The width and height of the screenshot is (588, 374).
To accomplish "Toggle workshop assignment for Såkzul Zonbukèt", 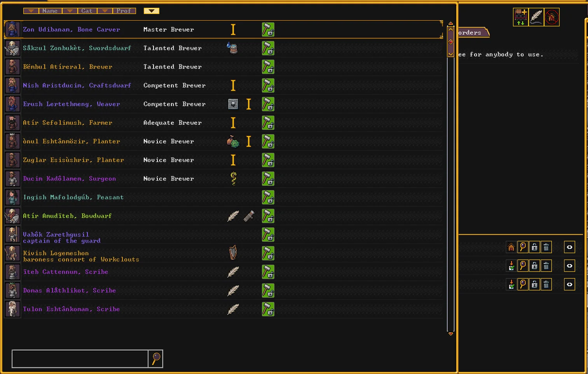I will tap(268, 48).
